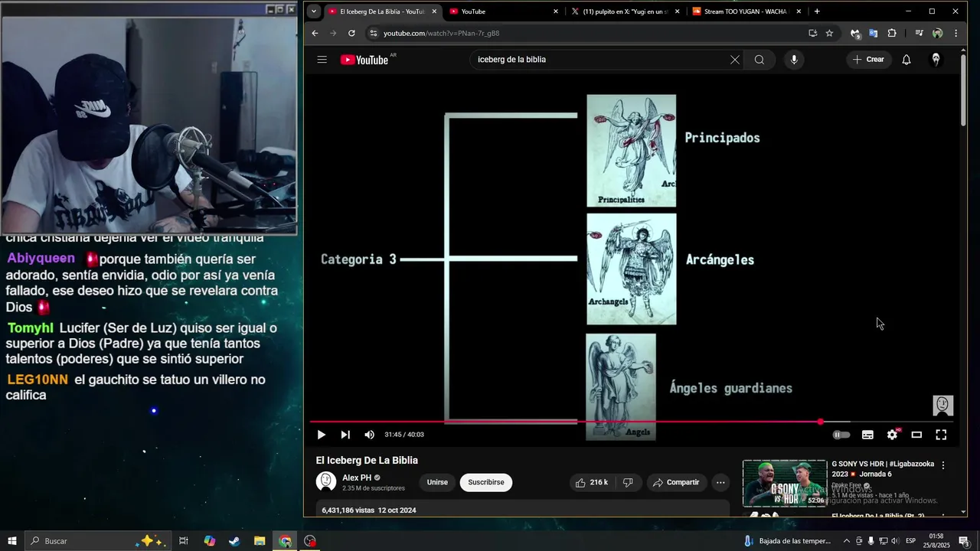Open the YouTube hamburger guide menu

(x=322, y=60)
